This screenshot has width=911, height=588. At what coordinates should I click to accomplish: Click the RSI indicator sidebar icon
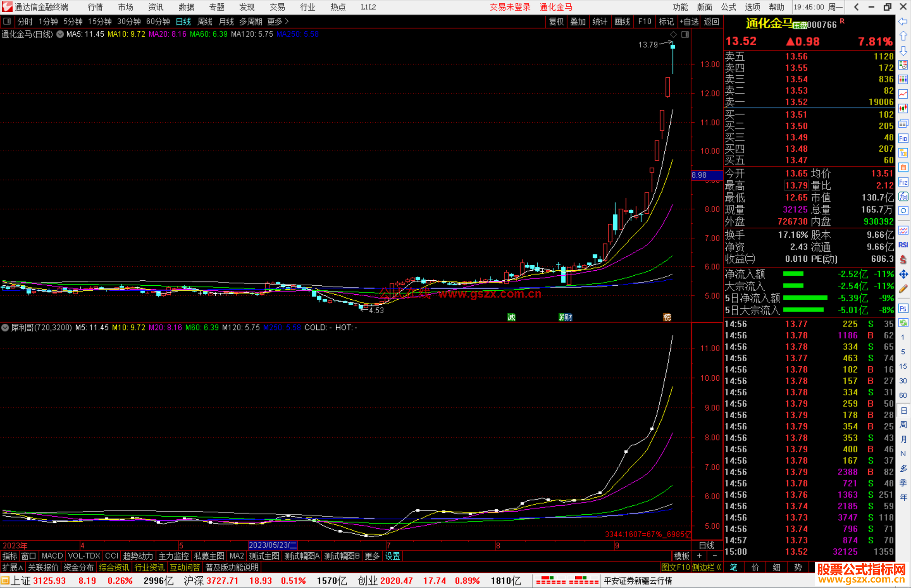pos(903,245)
